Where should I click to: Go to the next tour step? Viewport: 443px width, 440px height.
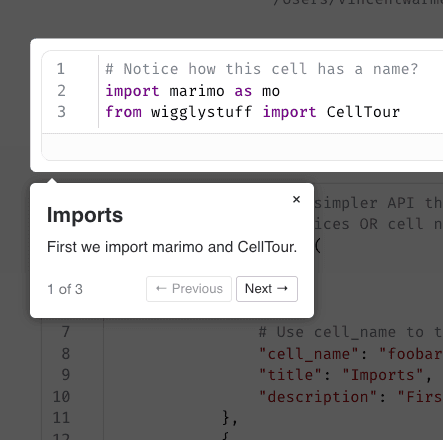(x=267, y=289)
